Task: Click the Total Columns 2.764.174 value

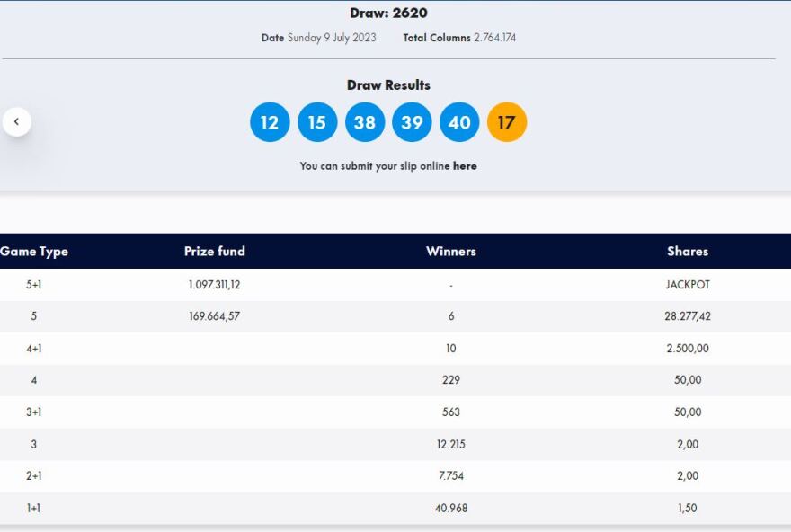Action: pos(494,38)
